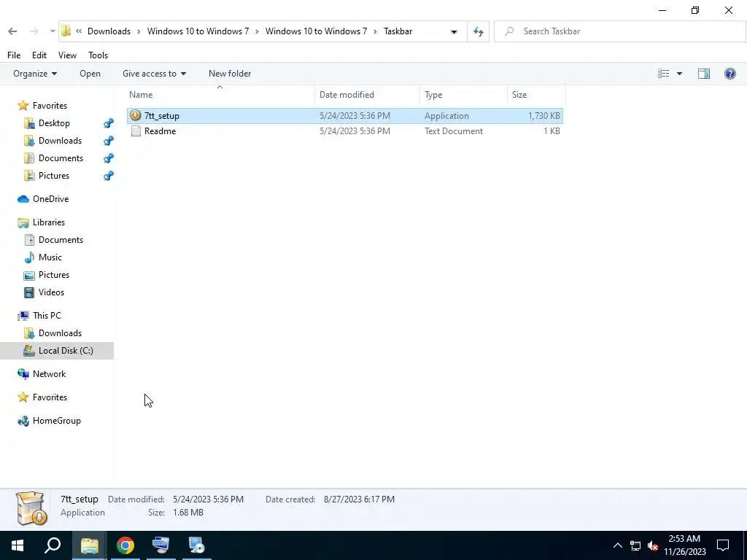Click the pin icon next to Pictures

pos(109,176)
